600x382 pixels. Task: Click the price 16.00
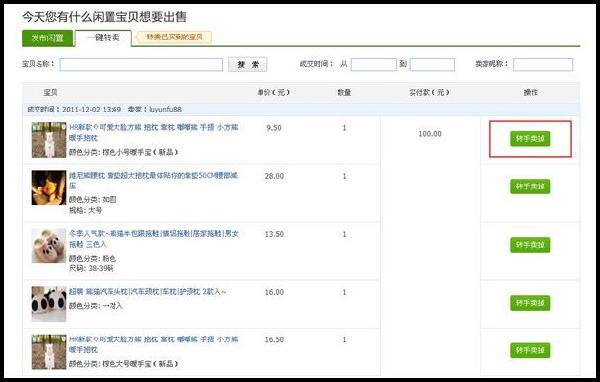coord(274,292)
